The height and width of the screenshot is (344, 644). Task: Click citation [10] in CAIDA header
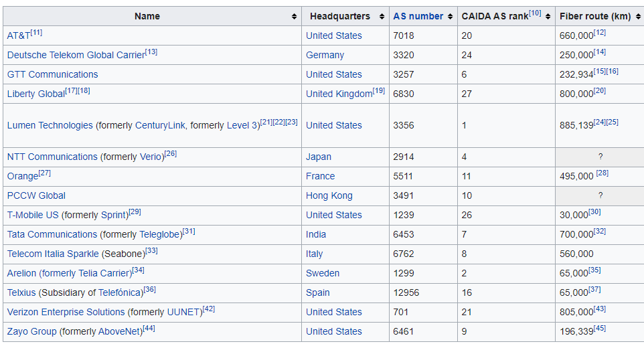click(x=535, y=13)
